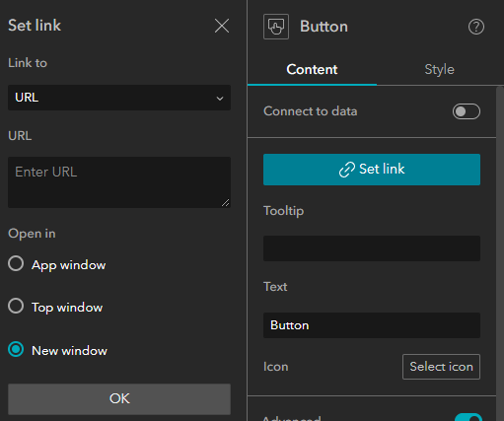Click the Text field containing Button
The image size is (504, 421).
click(372, 325)
